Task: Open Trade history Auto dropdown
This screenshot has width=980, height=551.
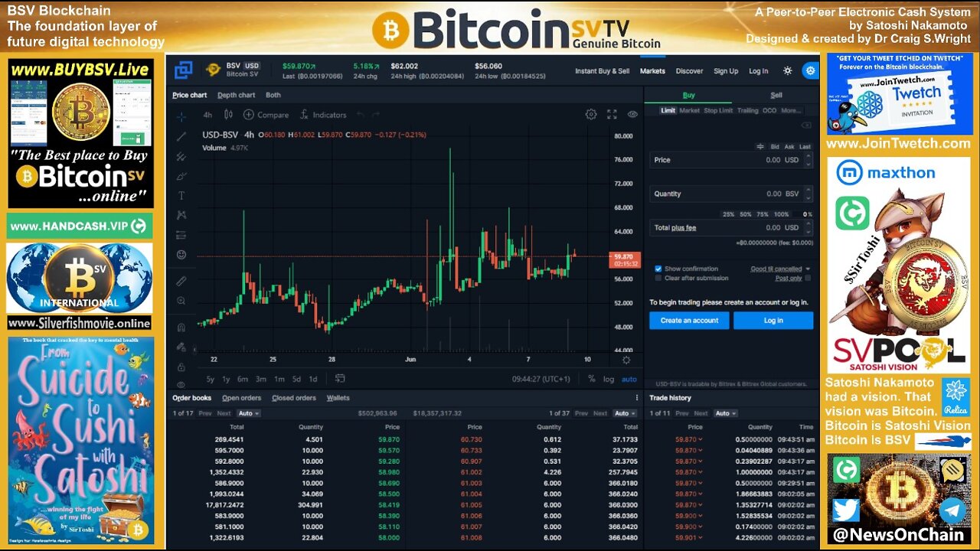Action: pyautogui.click(x=725, y=413)
